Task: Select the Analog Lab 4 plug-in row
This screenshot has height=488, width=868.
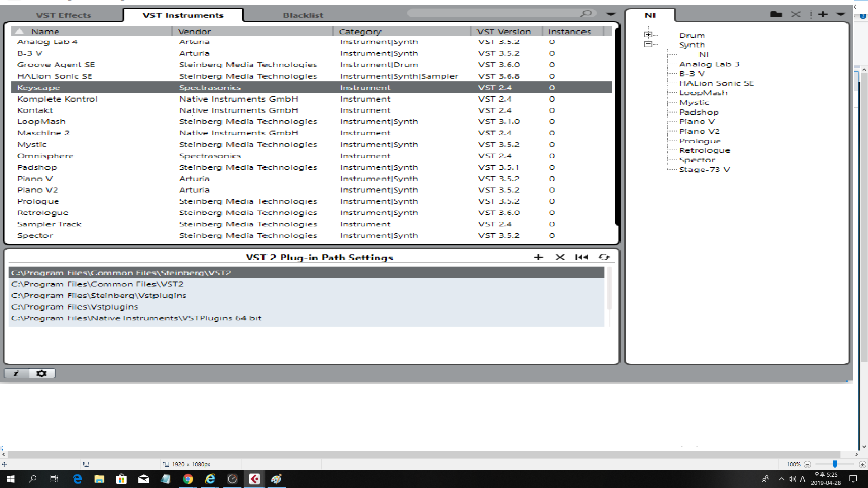Action: tap(311, 42)
